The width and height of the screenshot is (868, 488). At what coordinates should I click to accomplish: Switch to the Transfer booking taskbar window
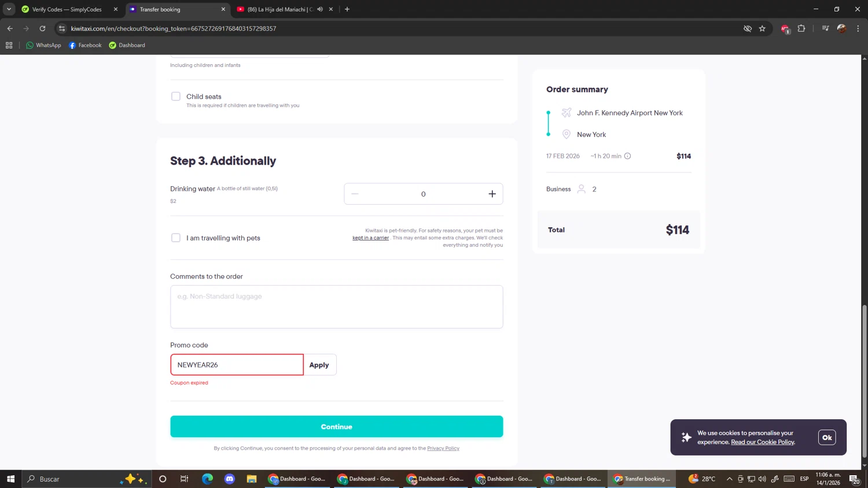642,479
